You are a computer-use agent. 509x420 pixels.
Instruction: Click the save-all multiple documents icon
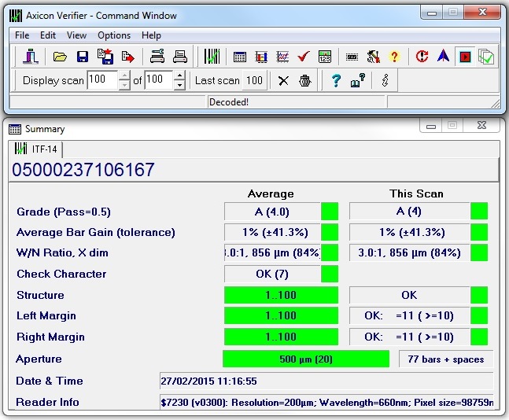pyautogui.click(x=105, y=57)
